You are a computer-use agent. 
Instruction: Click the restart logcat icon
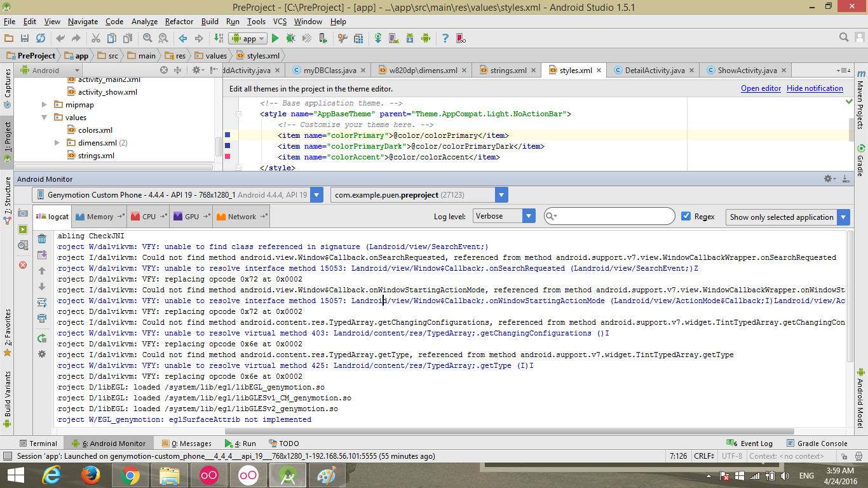coord(42,338)
